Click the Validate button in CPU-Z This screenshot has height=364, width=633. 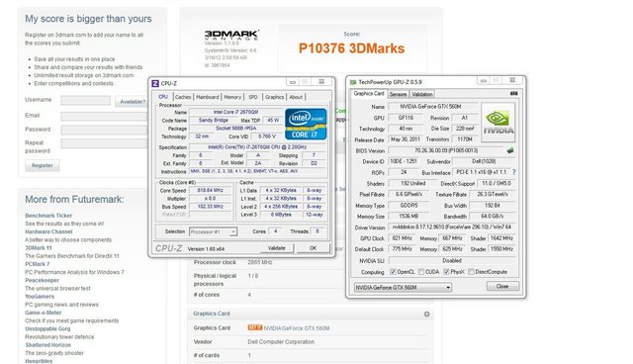(x=276, y=248)
